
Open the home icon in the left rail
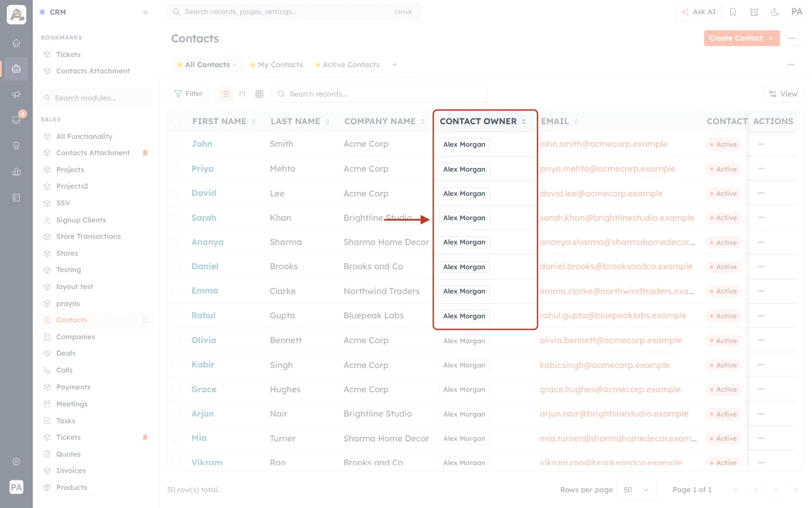tap(16, 43)
